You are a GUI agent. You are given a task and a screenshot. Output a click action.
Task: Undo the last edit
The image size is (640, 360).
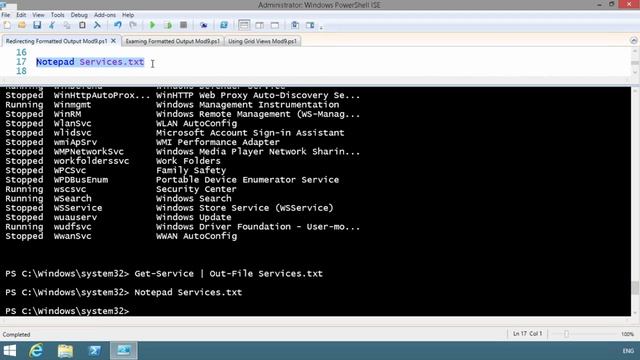(x=118, y=25)
